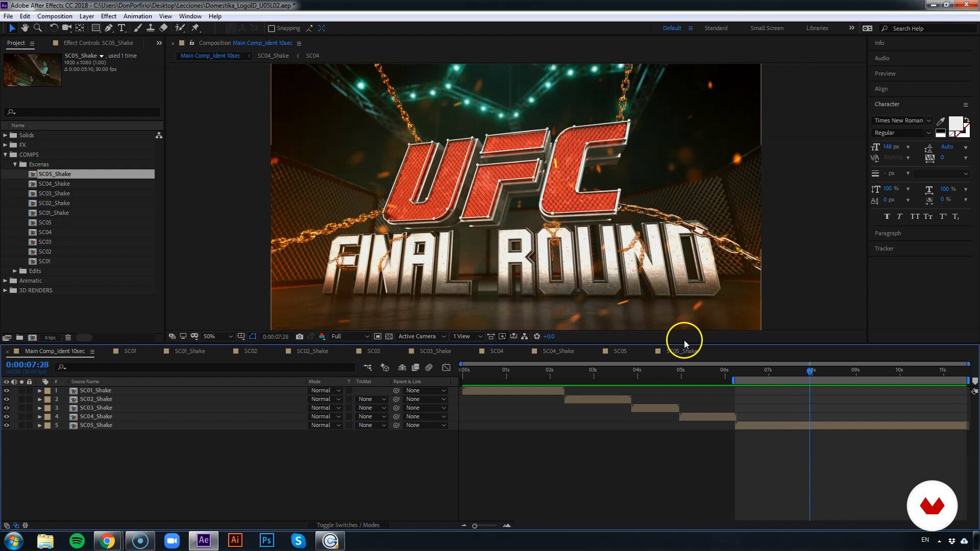This screenshot has width=980, height=551.
Task: Hide the SC03_Shake layer via eye icon
Action: (x=7, y=408)
